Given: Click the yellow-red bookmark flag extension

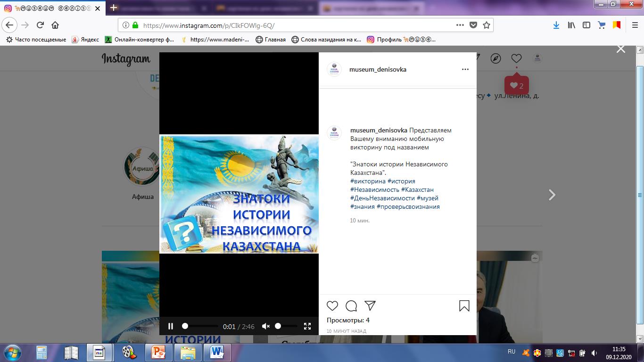Looking at the screenshot, I should pos(616,25).
